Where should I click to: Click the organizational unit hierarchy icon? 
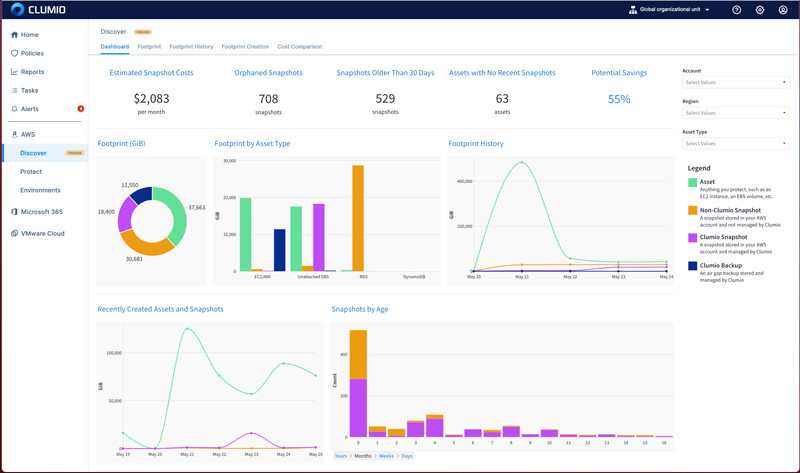(x=633, y=10)
